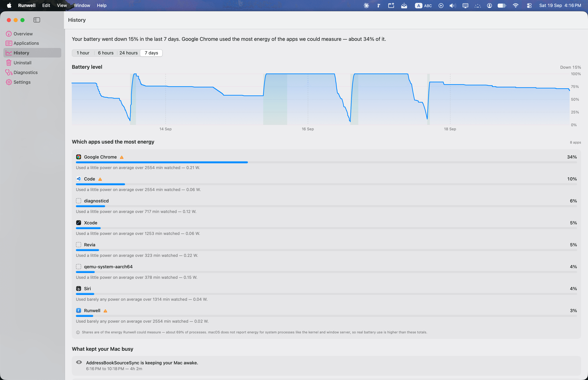Click the date and time in menu bar
This screenshot has width=588, height=380.
(560, 5)
